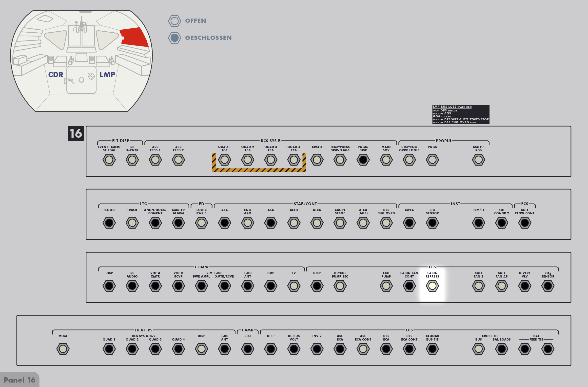This screenshot has height=387, width=588.
Task: Click the XLUNAR BUS TIE breaker
Action: click(x=432, y=349)
